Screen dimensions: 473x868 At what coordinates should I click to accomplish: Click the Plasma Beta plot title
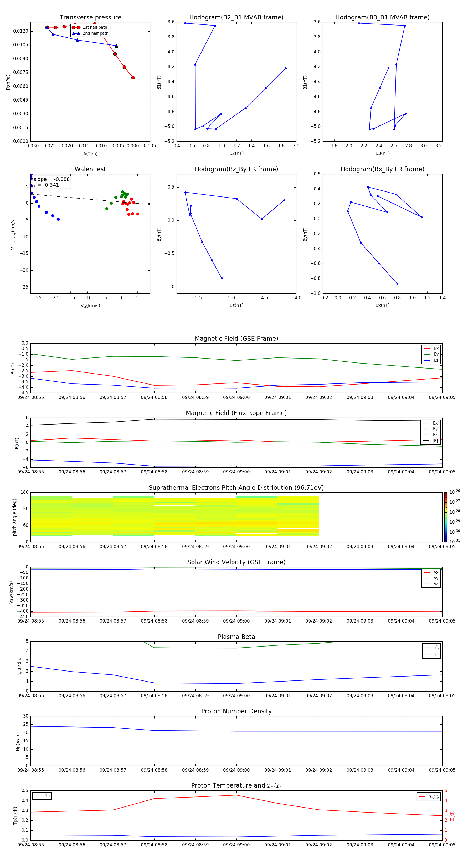(236, 637)
